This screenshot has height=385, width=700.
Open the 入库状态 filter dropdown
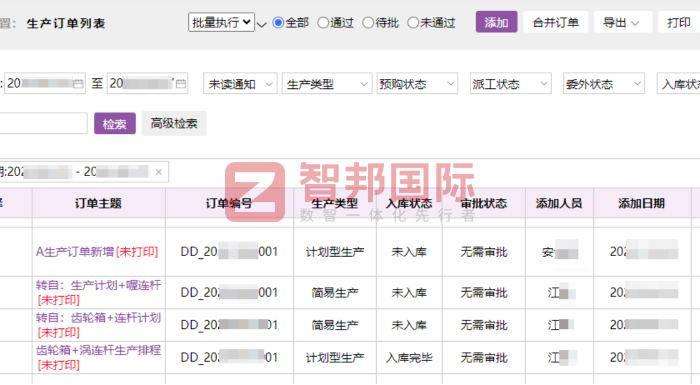pyautogui.click(x=679, y=84)
